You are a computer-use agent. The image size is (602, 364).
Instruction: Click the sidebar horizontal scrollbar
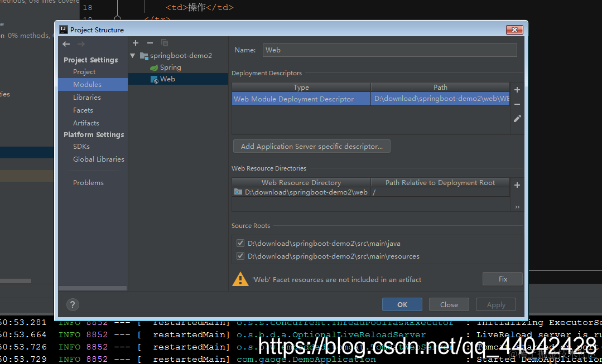[x=93, y=288]
